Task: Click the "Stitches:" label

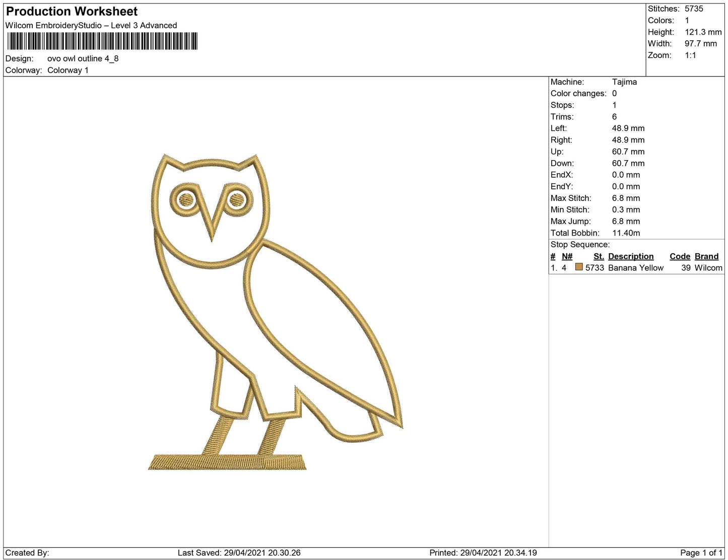Action: (x=664, y=9)
